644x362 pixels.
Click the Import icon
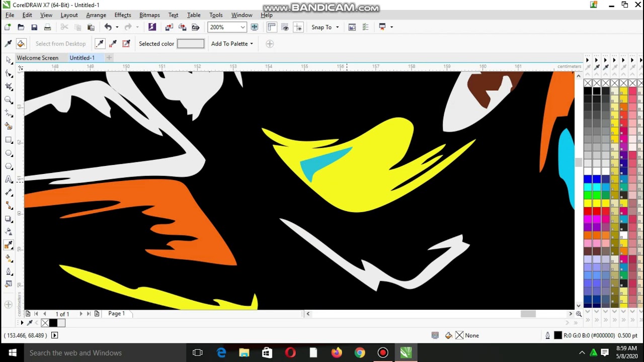[169, 27]
